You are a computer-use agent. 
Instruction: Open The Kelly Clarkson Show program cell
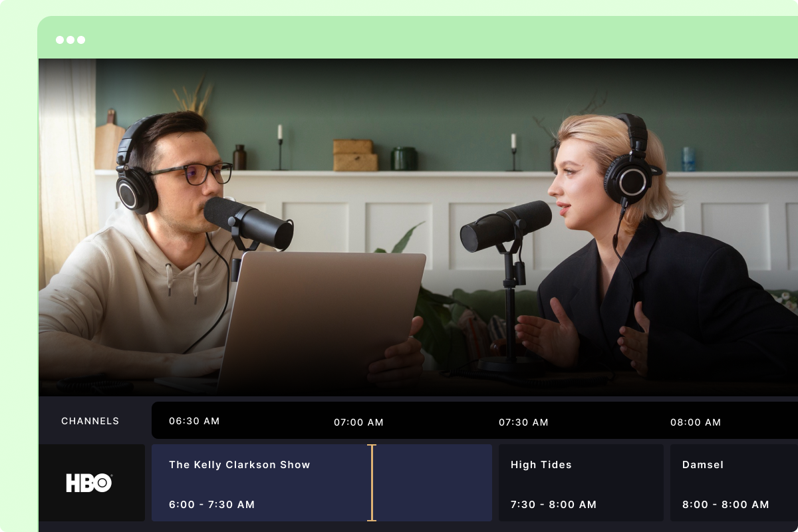pos(266,482)
